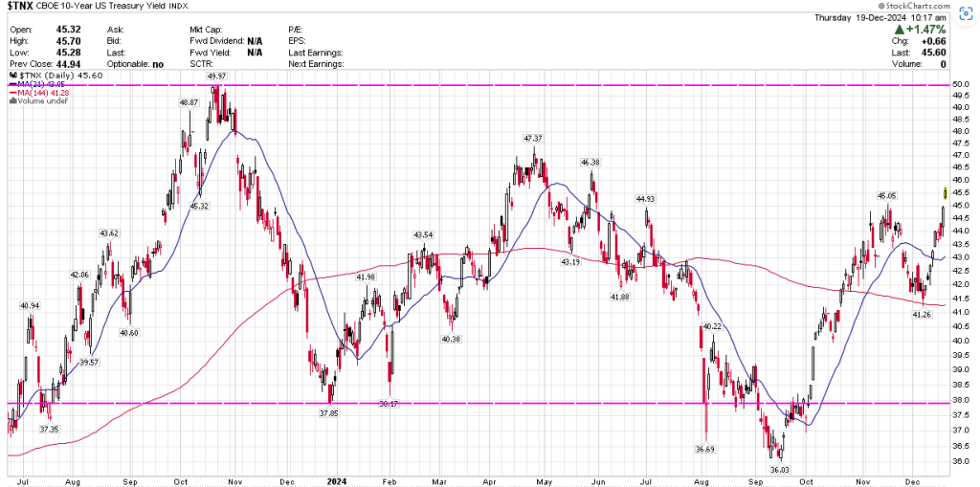
Task: Click the 39.57 price label
Action: click(89, 362)
